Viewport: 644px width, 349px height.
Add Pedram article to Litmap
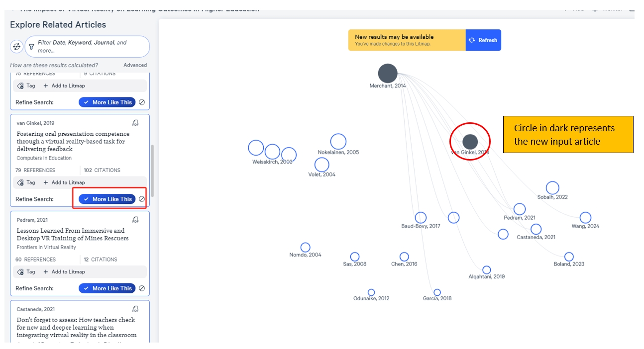point(64,272)
